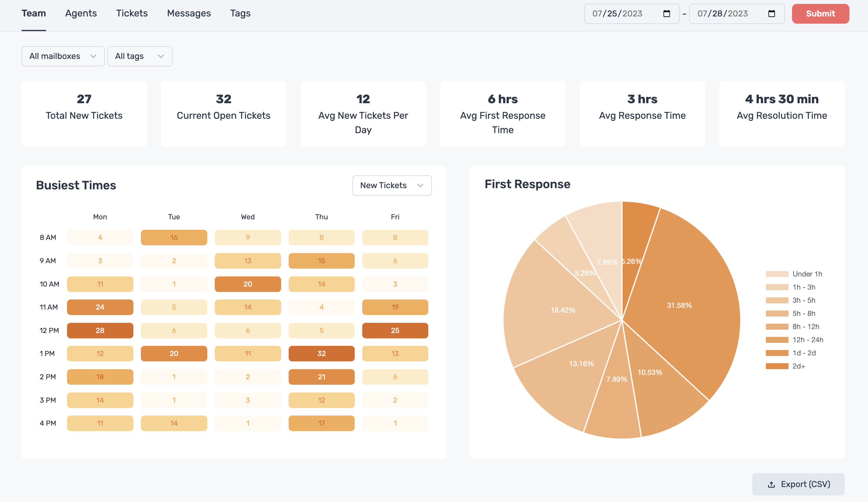Click the Total New Tickets card
This screenshot has width=868, height=502.
click(84, 114)
